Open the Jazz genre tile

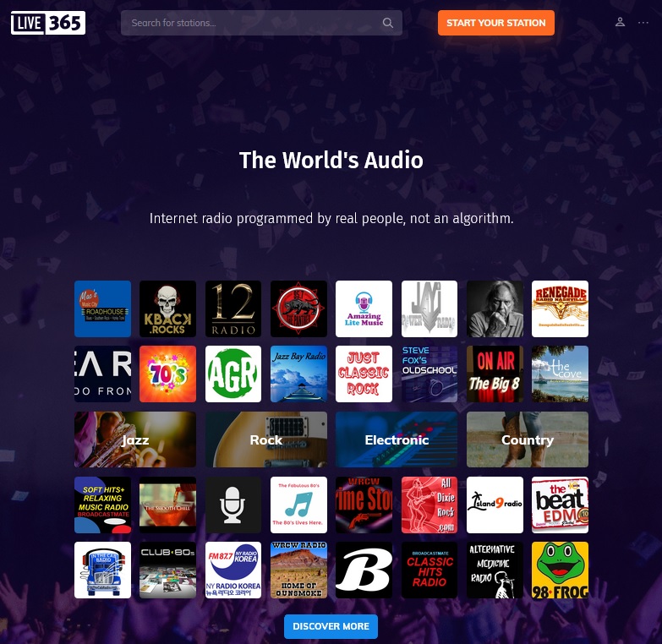pyautogui.click(x=135, y=439)
